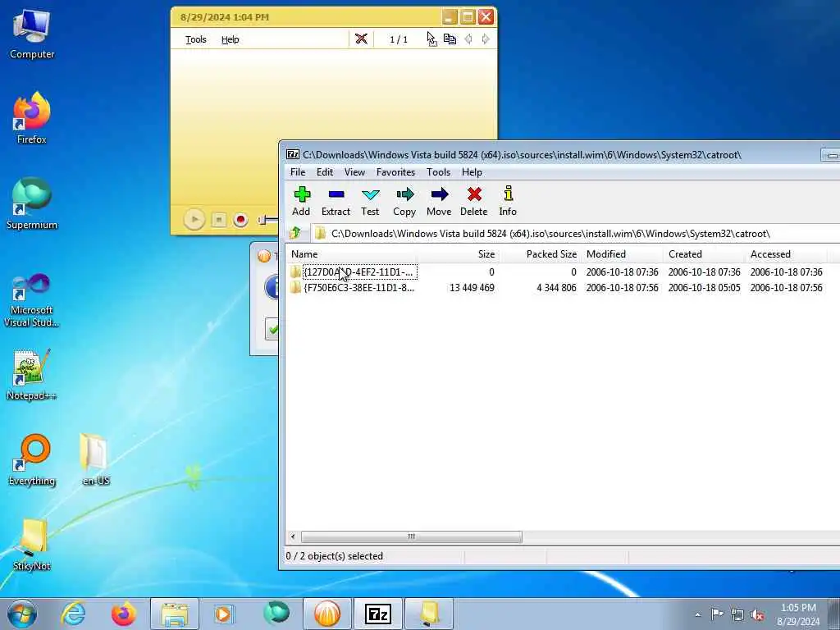Open the Computer desktop icon
The image size is (840, 630).
coord(32,34)
